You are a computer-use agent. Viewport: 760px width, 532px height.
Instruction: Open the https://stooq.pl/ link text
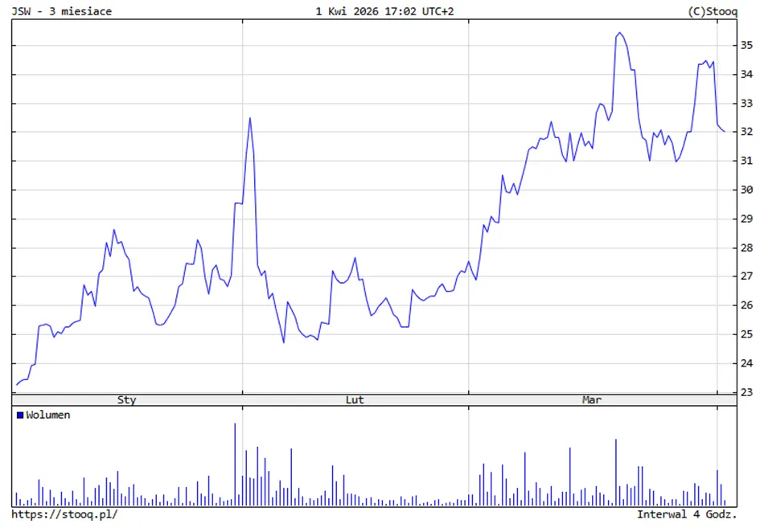coord(64,514)
